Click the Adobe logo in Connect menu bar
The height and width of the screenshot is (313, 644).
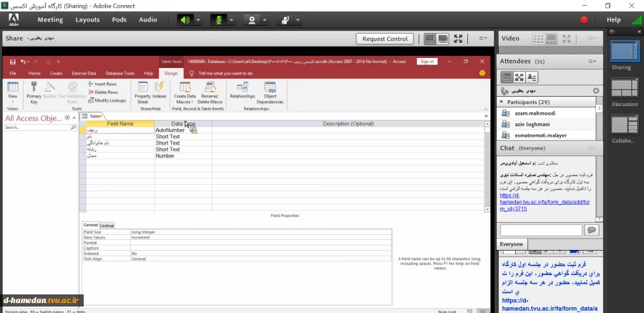pos(14,20)
